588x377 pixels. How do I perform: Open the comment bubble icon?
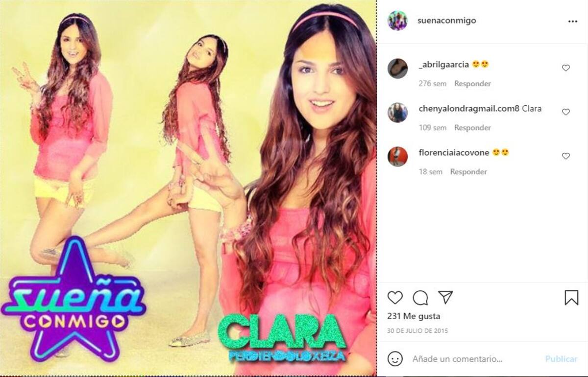pyautogui.click(x=420, y=298)
